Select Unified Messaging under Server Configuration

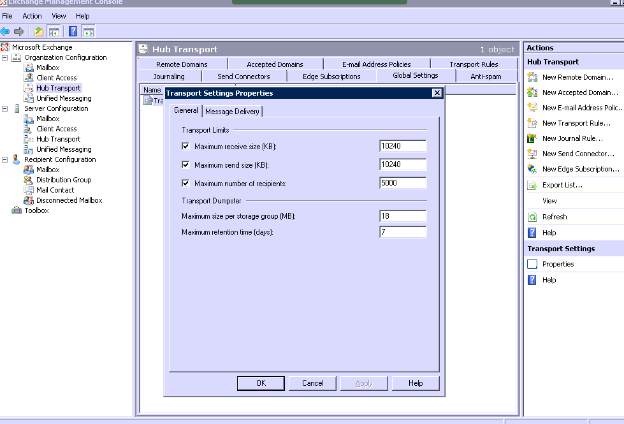(64, 149)
